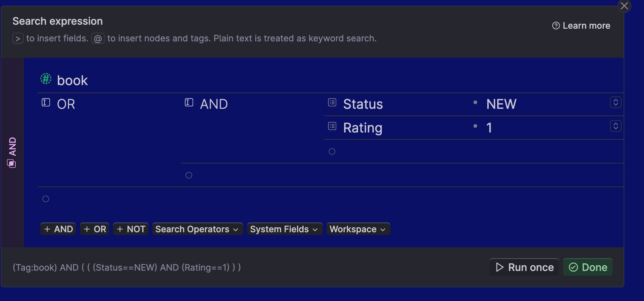Open the Learn more link
This screenshot has width=644, height=301.
click(586, 25)
